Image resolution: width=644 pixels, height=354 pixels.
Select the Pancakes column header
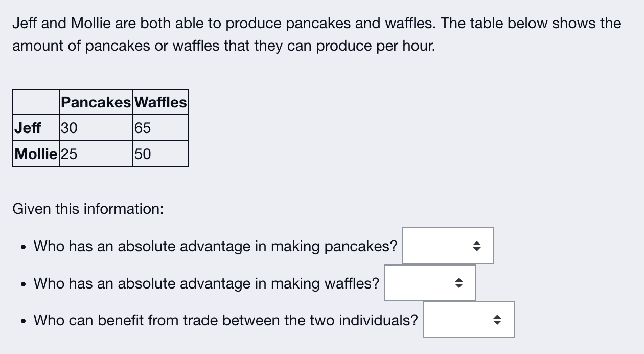[96, 102]
